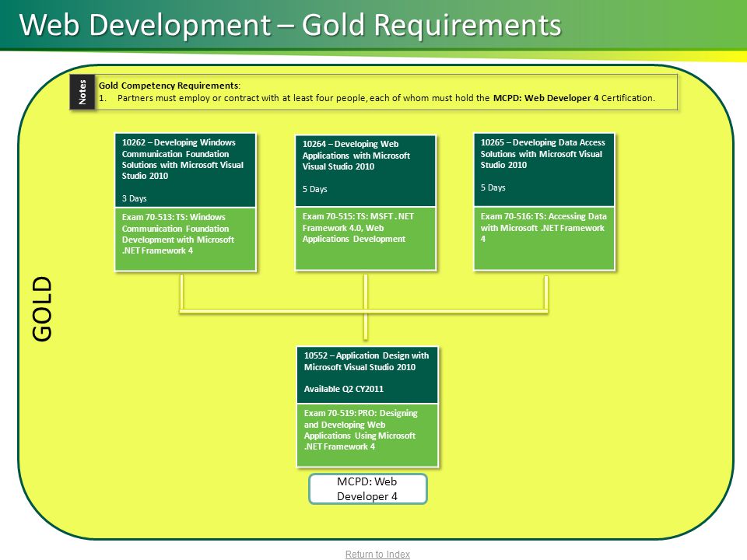
Task: Select Exam 70-515 TS MSFT .NET Framework 4.0 box
Action: pos(366,239)
